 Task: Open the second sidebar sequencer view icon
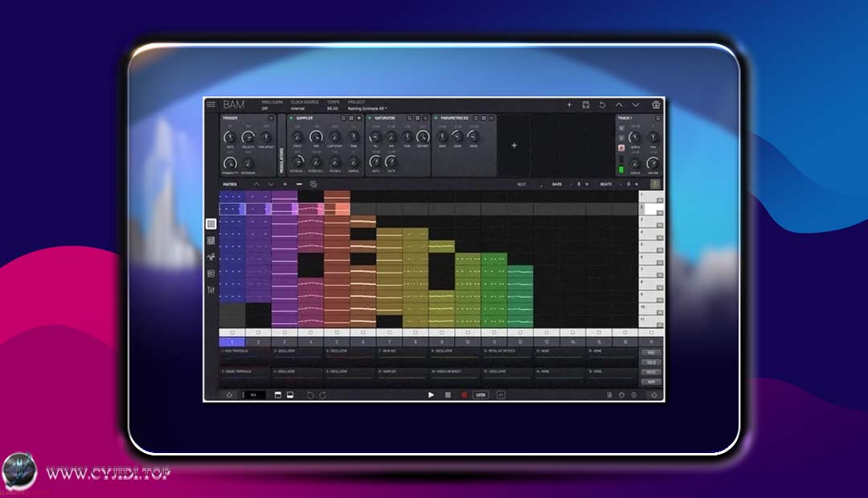[x=211, y=240]
